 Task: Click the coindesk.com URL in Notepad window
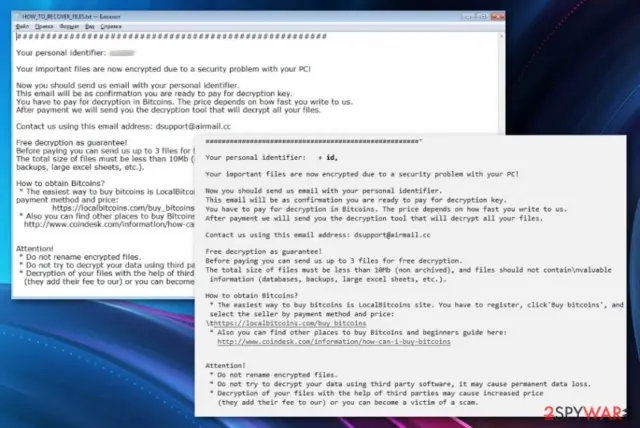[x=109, y=224]
